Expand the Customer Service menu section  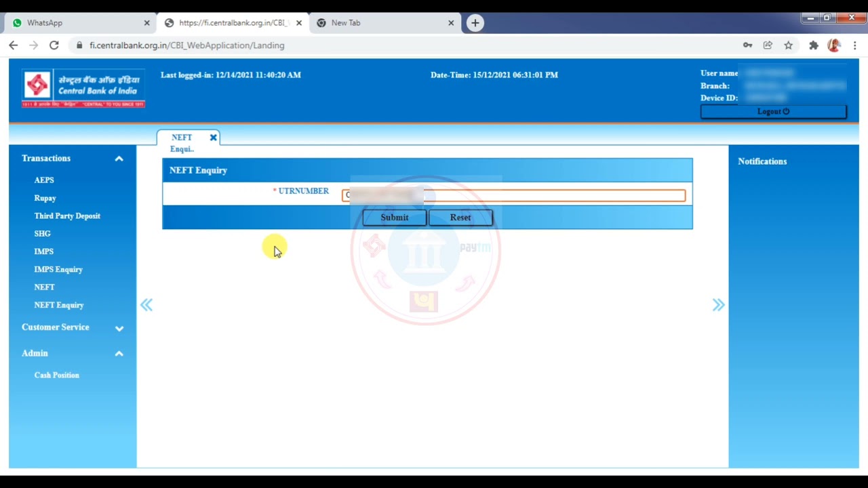pos(119,328)
